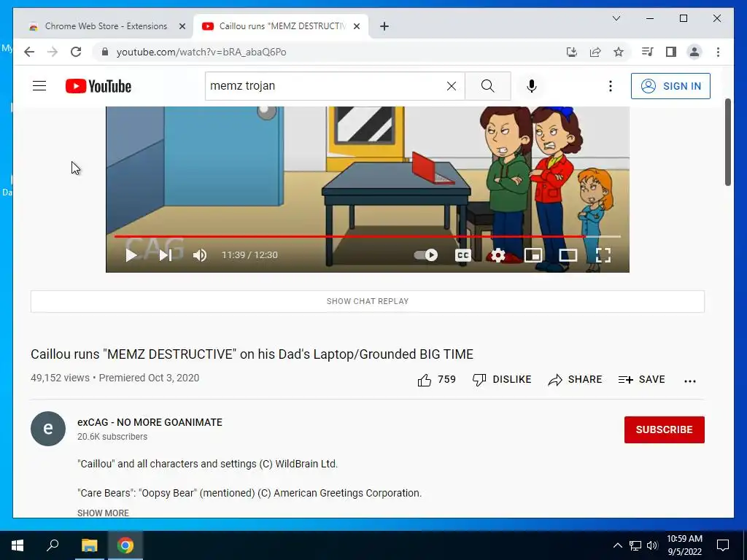The image size is (747, 560).
Task: Open video settings gear
Action: [x=498, y=255]
